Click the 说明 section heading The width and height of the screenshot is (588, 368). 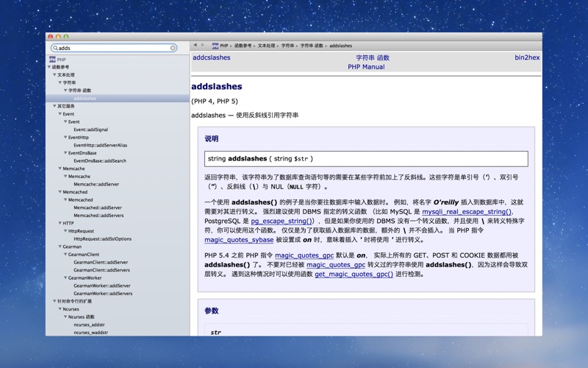tap(212, 138)
